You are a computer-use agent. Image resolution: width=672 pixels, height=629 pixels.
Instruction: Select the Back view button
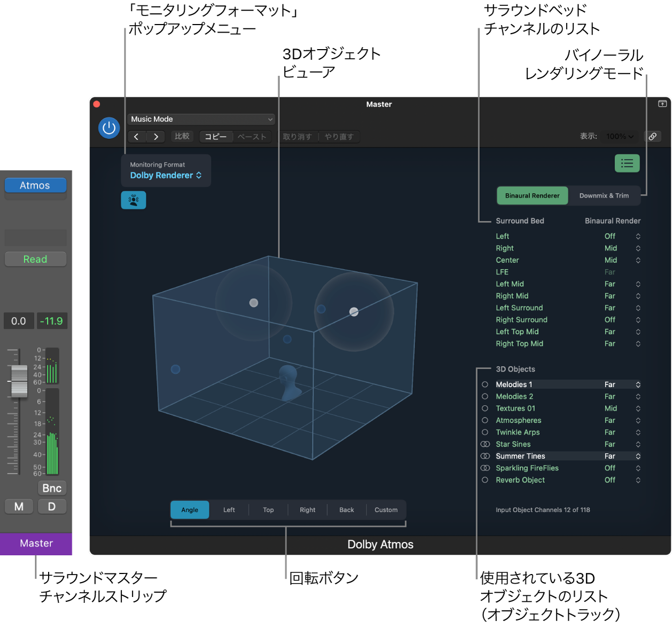(347, 510)
